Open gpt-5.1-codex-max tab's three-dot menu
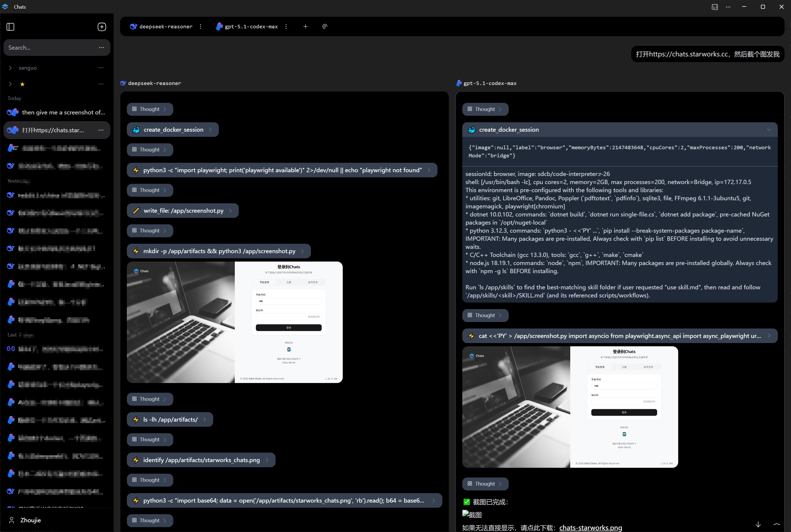Screen dimensions: 791x532 286,26
